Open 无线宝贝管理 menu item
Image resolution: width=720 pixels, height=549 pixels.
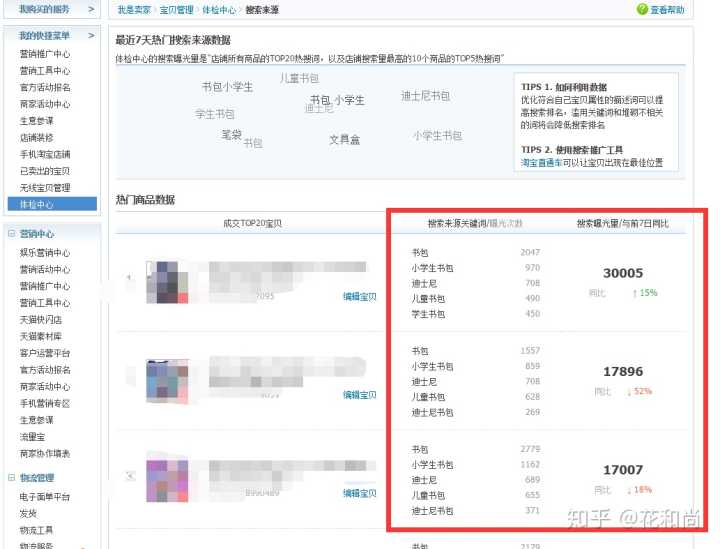[x=45, y=188]
